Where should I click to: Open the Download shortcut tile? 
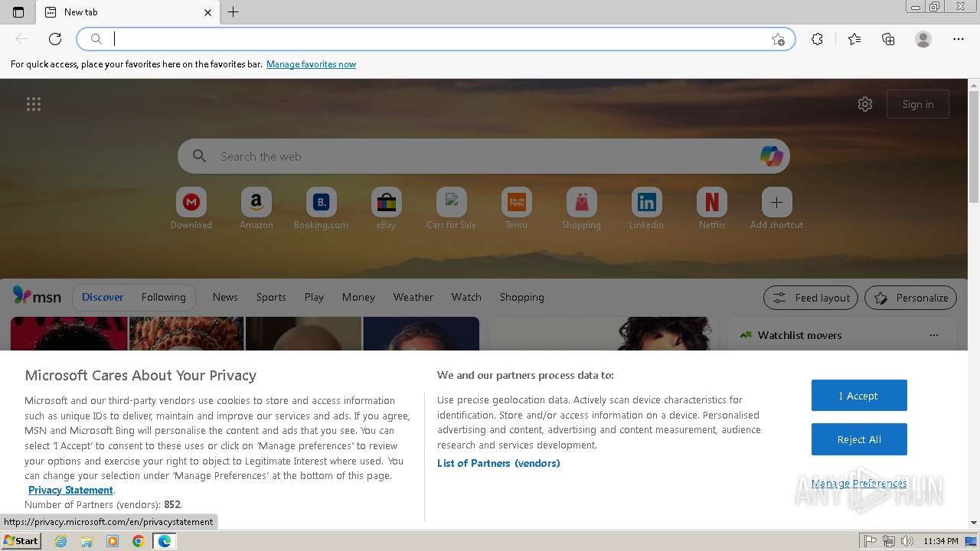pyautogui.click(x=191, y=208)
